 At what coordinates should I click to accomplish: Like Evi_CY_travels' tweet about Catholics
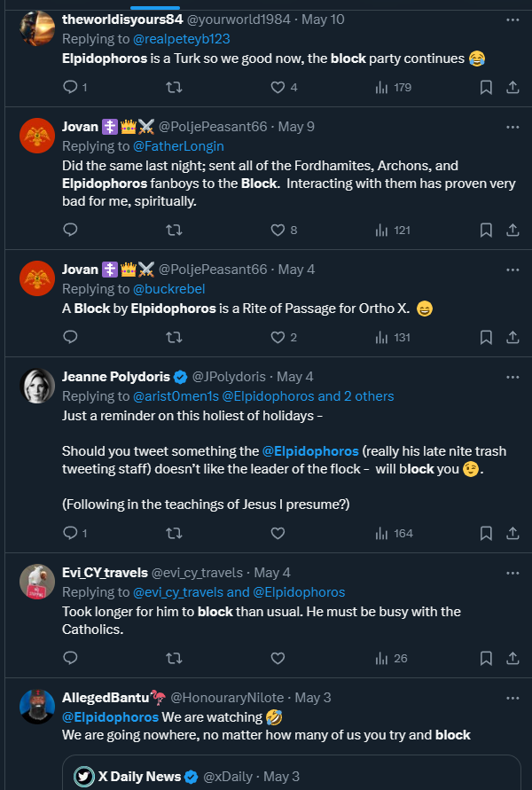pyautogui.click(x=278, y=658)
